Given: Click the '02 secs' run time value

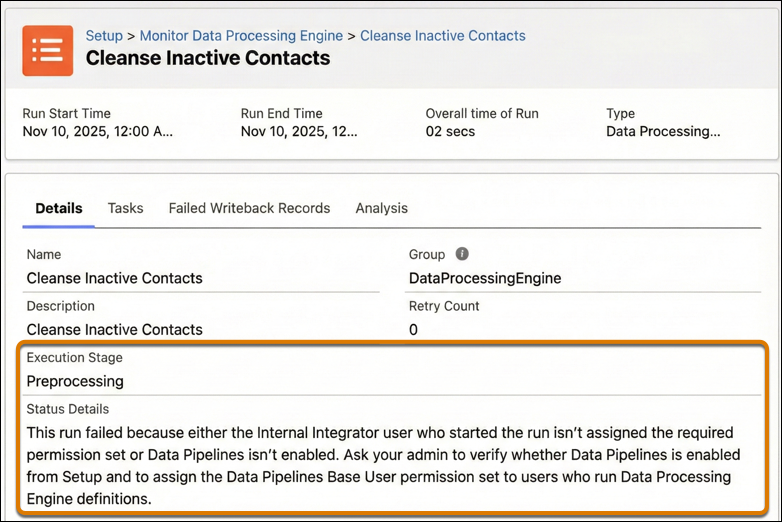Looking at the screenshot, I should pos(450,132).
